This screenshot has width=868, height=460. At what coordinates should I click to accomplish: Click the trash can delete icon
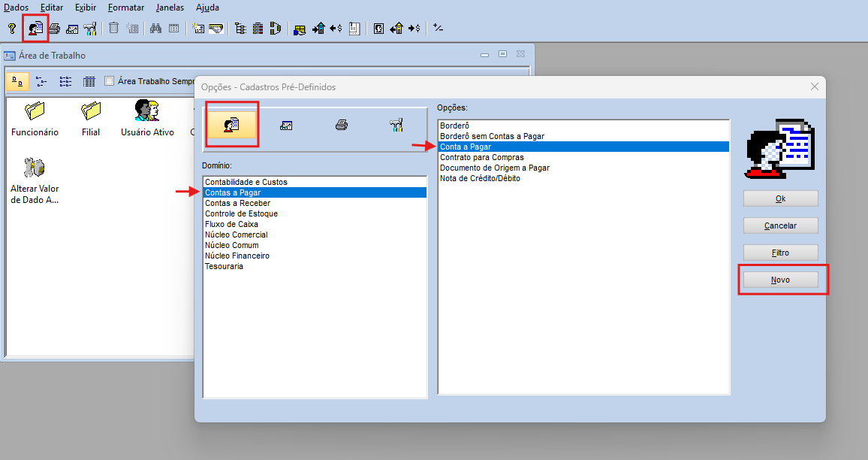pyautogui.click(x=114, y=29)
